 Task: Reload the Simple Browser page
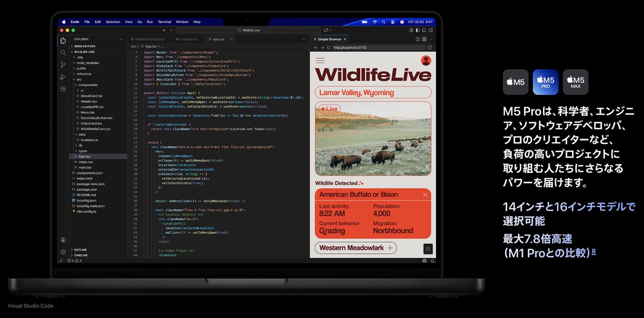(x=329, y=48)
